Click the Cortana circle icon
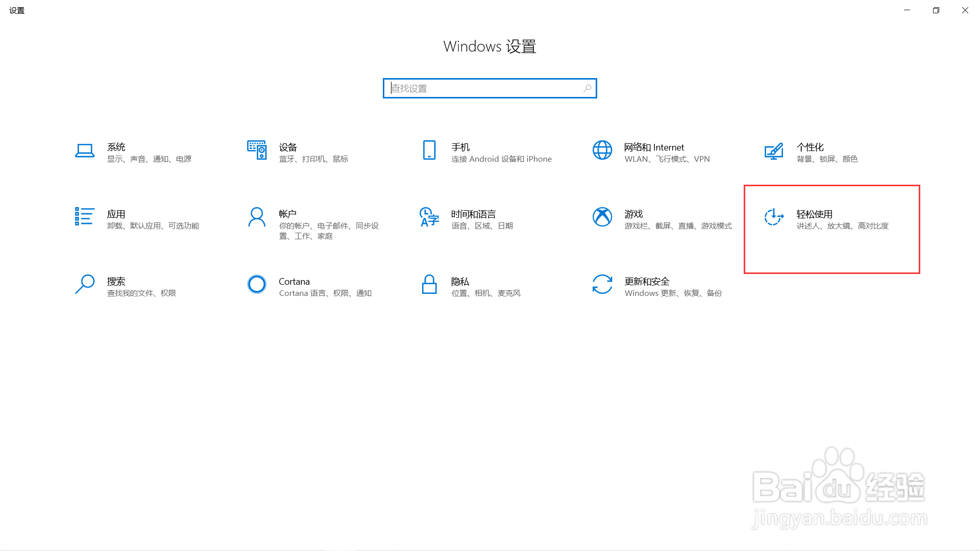This screenshot has width=980, height=551. tap(257, 284)
